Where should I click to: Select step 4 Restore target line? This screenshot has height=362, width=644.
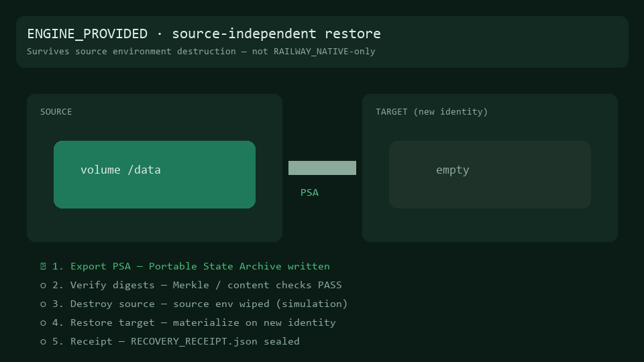pos(188,323)
